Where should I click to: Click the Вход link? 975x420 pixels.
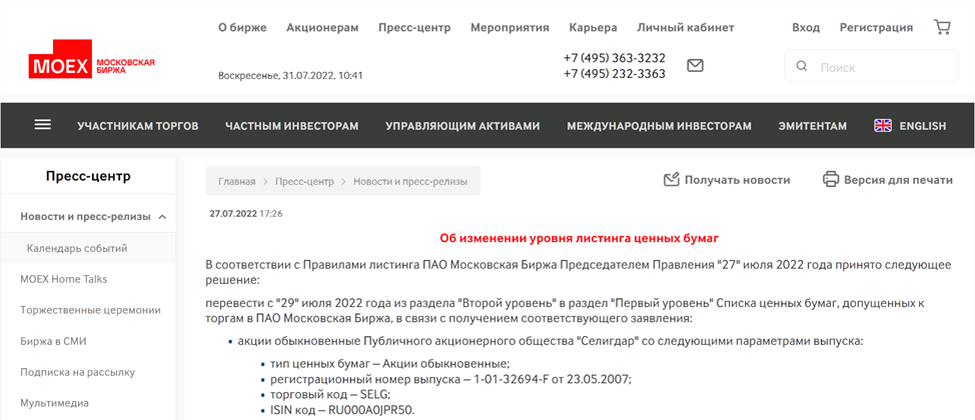pyautogui.click(x=806, y=27)
